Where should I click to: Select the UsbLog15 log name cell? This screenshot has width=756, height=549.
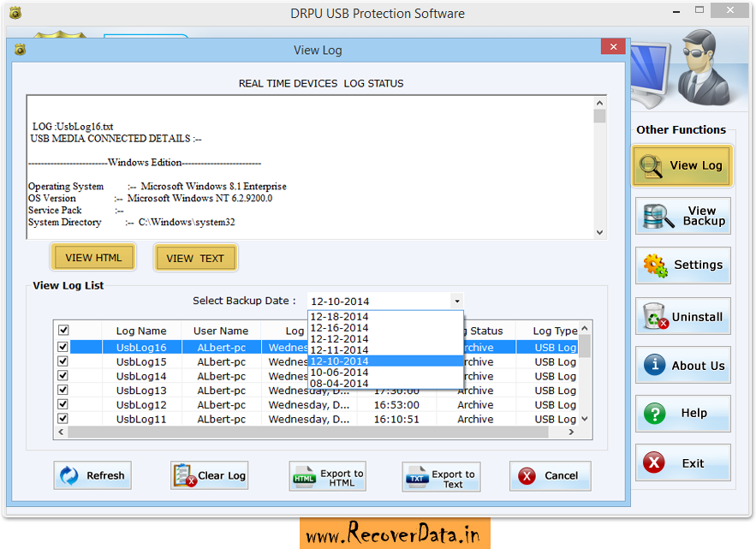click(x=141, y=361)
